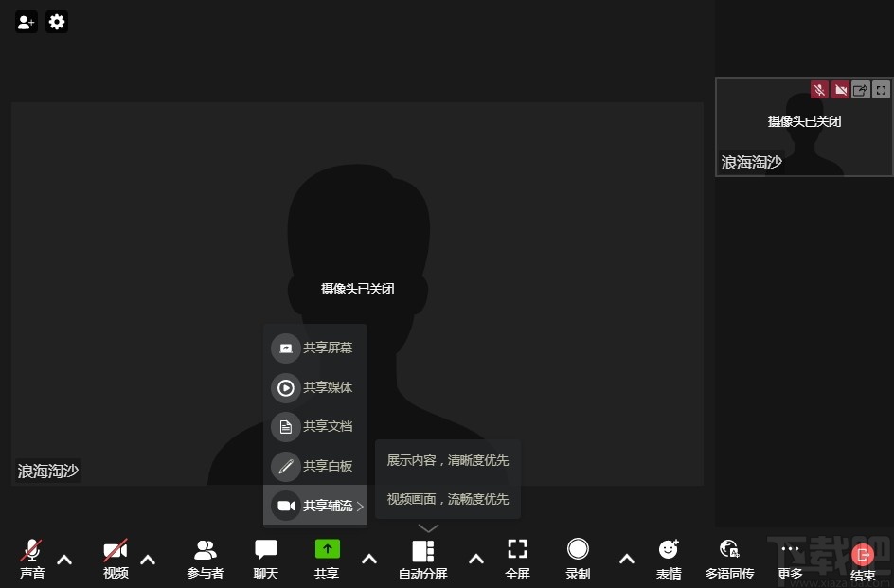
Task: Open the 聊天 chat panel
Action: click(266, 558)
